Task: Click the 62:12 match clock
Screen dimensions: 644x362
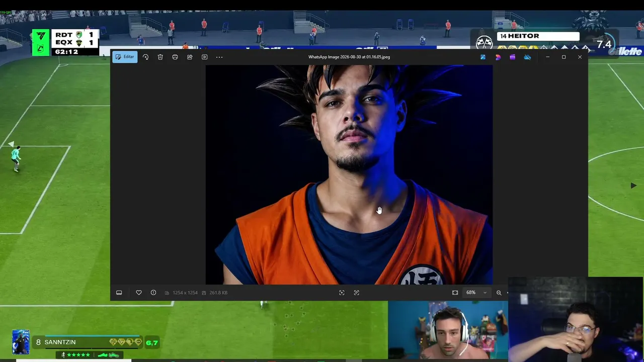Action: coord(66,52)
